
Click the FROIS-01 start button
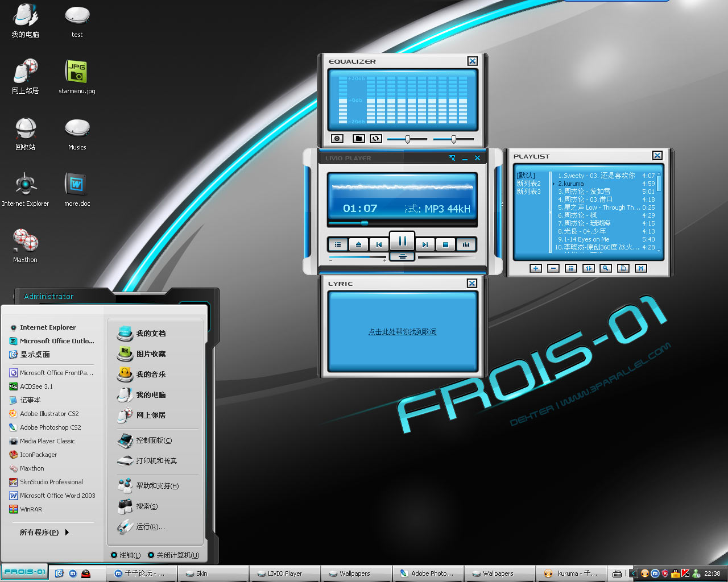click(x=24, y=572)
